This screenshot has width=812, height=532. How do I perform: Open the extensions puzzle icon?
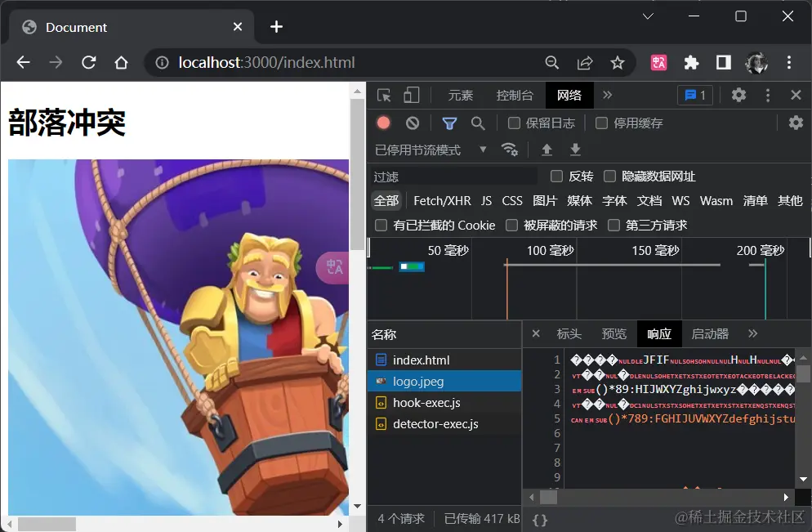tap(691, 63)
